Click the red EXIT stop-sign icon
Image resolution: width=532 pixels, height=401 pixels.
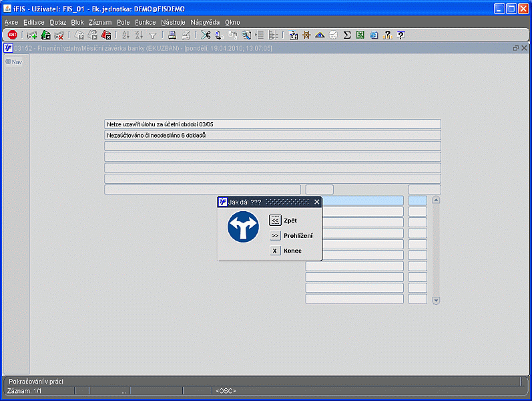(x=13, y=35)
